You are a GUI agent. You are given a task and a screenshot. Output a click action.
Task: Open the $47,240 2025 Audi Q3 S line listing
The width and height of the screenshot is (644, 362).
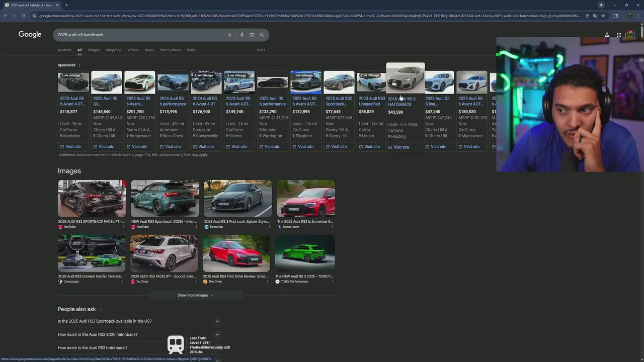(437, 101)
